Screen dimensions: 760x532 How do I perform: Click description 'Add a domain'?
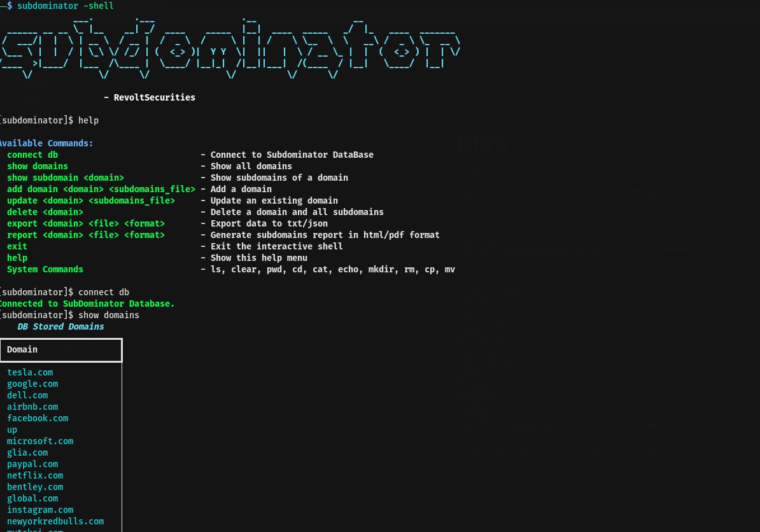241,189
